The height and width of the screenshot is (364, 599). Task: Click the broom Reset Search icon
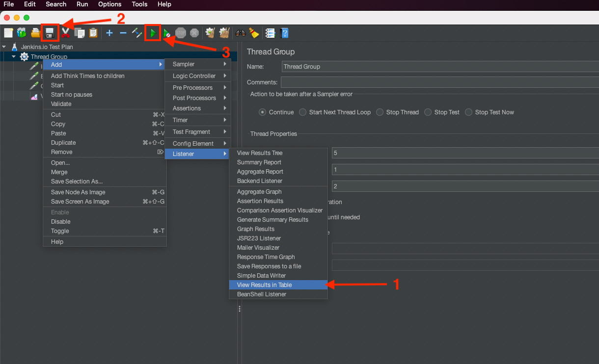click(253, 33)
